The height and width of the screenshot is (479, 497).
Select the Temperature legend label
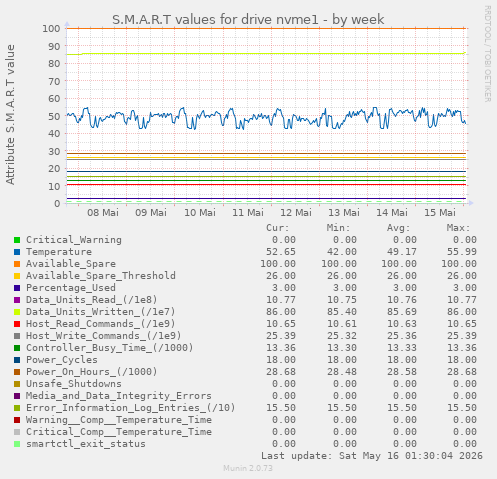pyautogui.click(x=59, y=252)
